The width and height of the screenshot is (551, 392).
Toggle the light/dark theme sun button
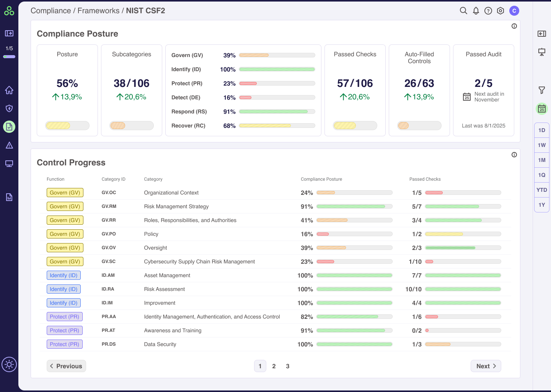9,364
